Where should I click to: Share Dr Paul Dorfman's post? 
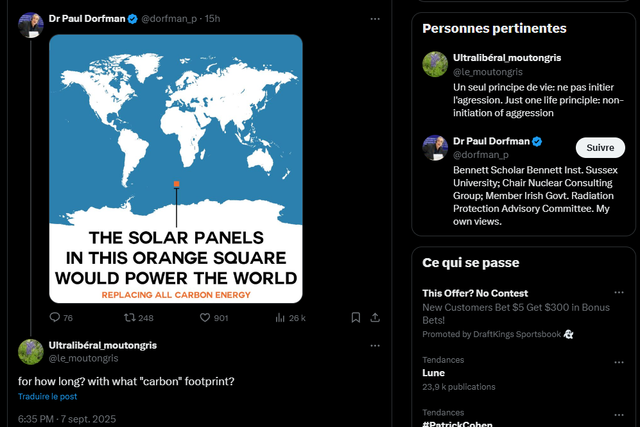[376, 318]
